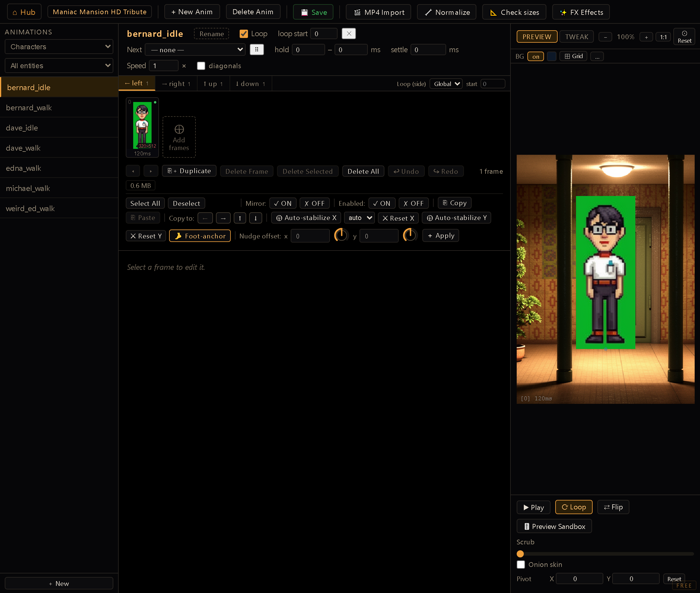The image size is (700, 593).
Task: Open dave_walk animation in list
Action: point(59,148)
